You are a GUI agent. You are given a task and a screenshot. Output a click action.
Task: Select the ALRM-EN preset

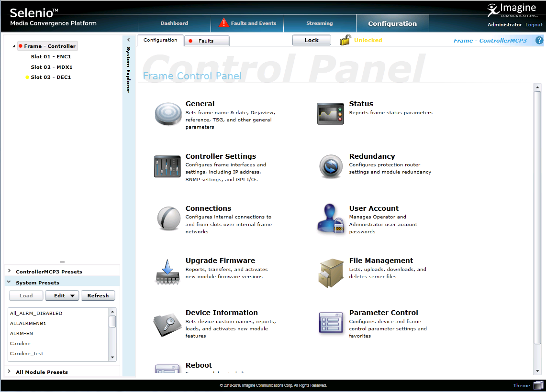click(58, 334)
